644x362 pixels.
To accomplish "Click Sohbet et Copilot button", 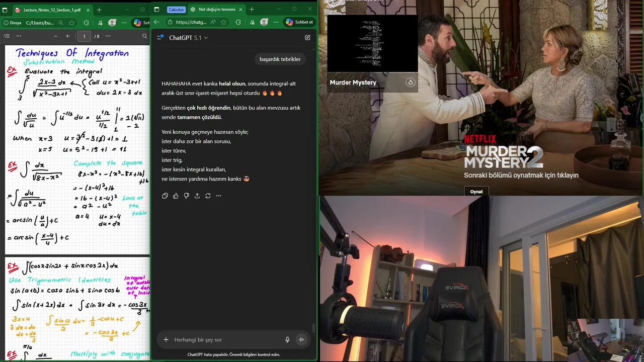I will pyautogui.click(x=299, y=22).
